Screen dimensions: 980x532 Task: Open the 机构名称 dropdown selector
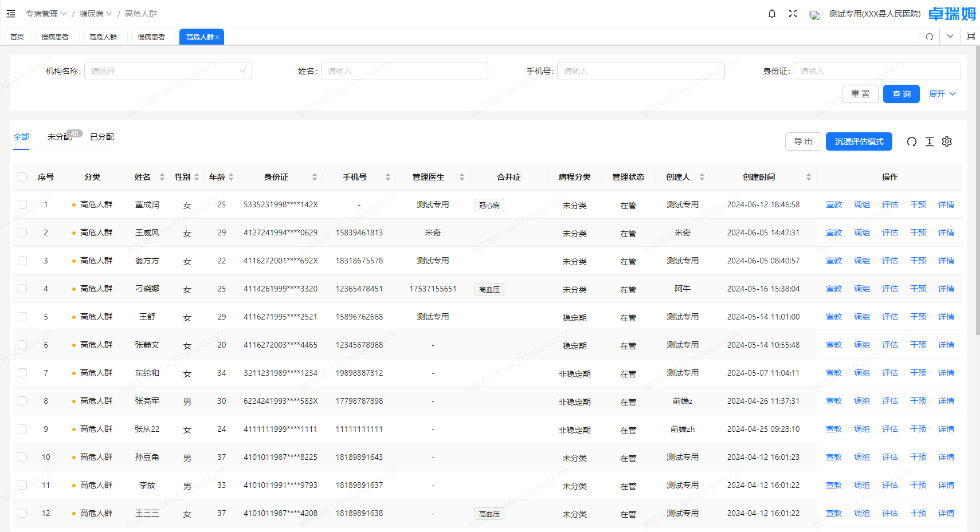point(168,71)
